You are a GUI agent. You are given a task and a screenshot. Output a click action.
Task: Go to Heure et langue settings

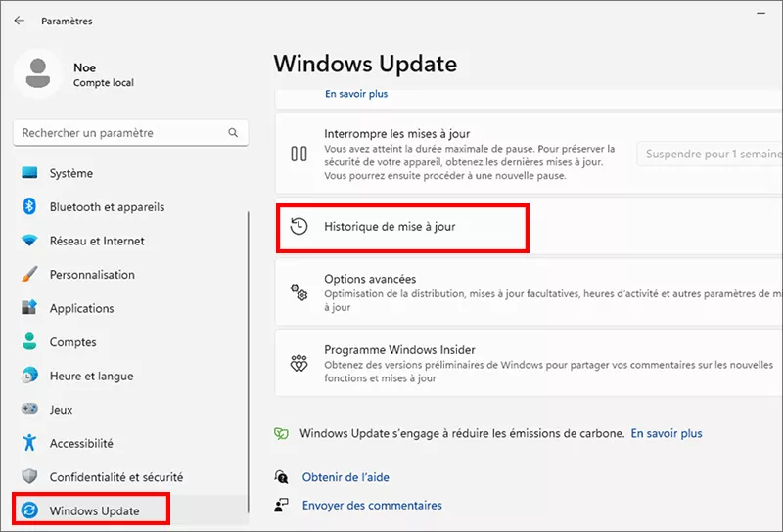click(x=91, y=376)
